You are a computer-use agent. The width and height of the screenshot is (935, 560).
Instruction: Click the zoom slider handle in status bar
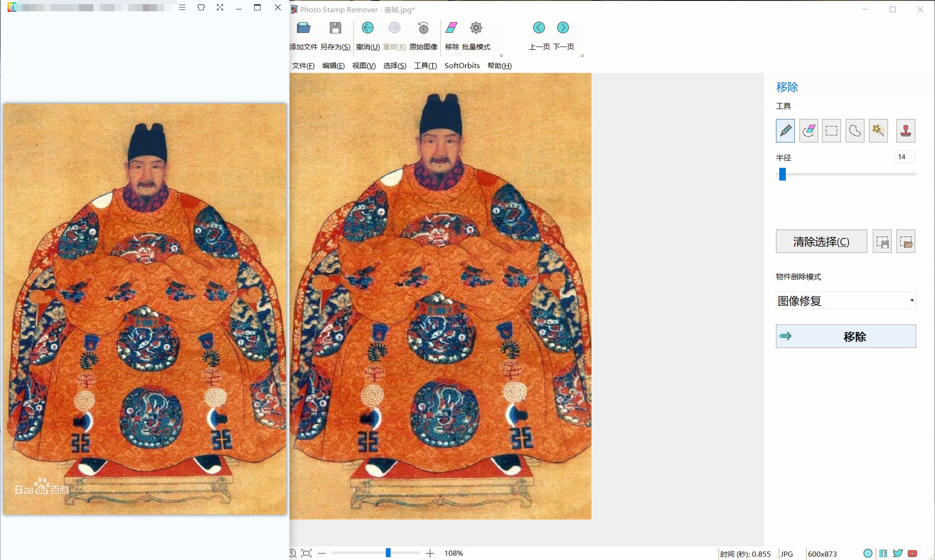point(388,553)
